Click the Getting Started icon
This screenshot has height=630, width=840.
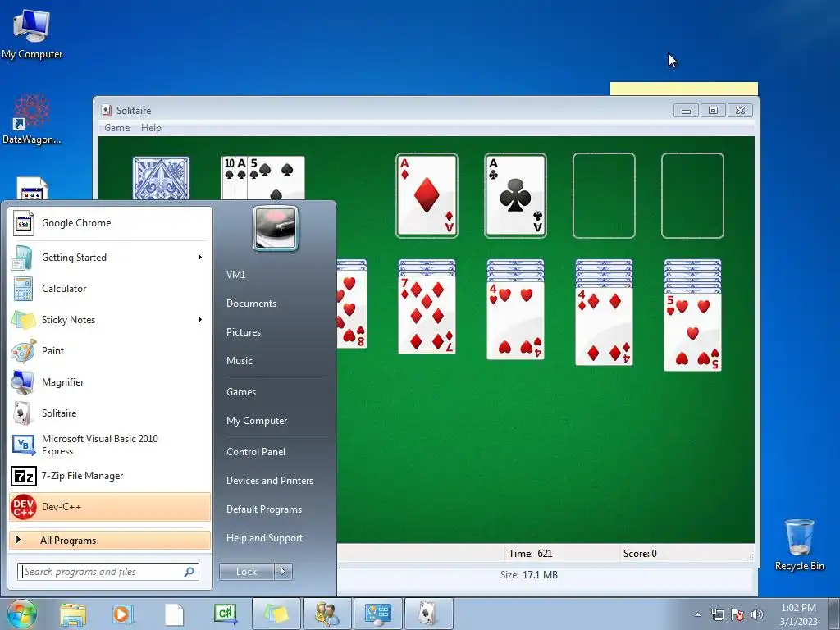point(23,258)
